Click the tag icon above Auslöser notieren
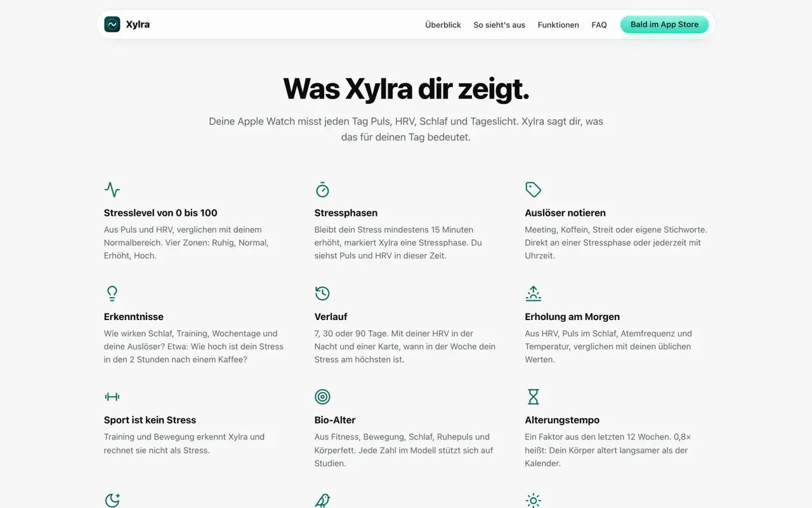 533,189
